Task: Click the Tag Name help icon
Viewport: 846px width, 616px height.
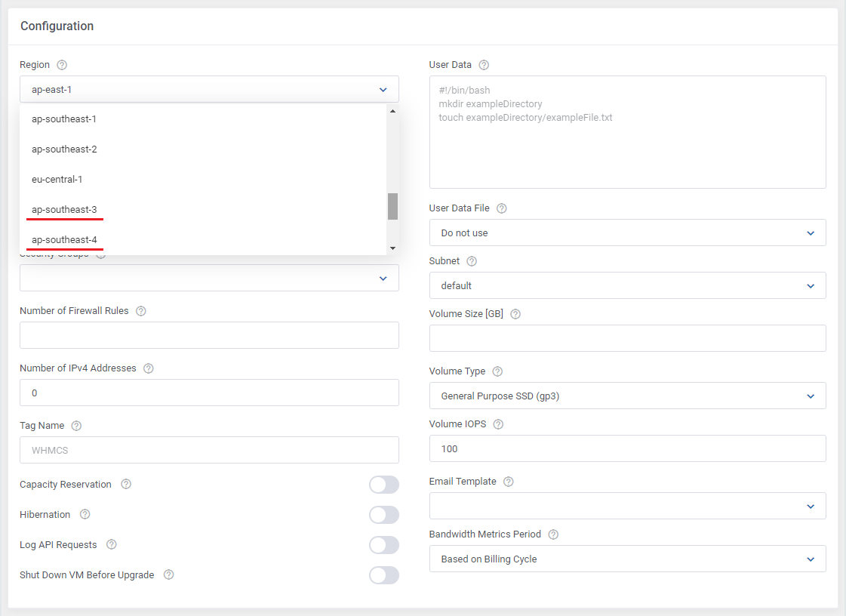Action: click(77, 426)
